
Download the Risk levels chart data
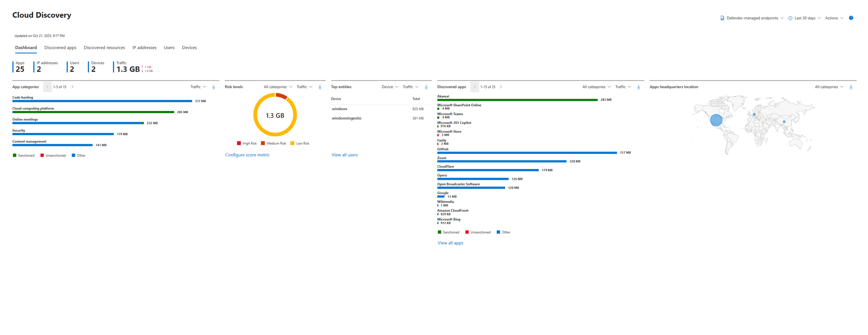pos(320,87)
